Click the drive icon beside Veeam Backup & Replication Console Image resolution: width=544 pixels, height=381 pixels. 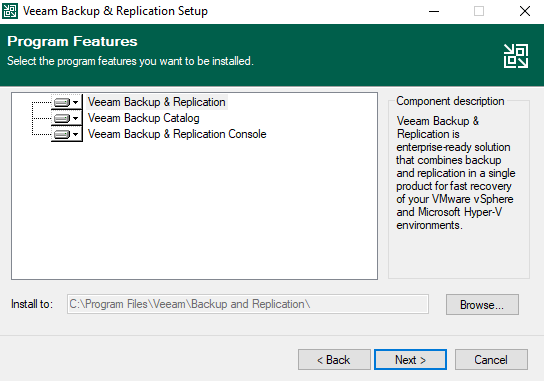pos(62,134)
